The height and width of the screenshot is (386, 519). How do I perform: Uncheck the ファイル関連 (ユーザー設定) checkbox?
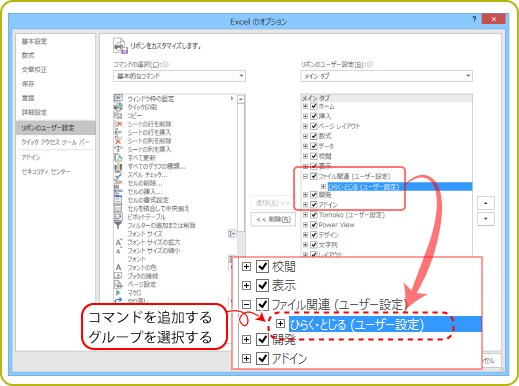click(x=313, y=176)
